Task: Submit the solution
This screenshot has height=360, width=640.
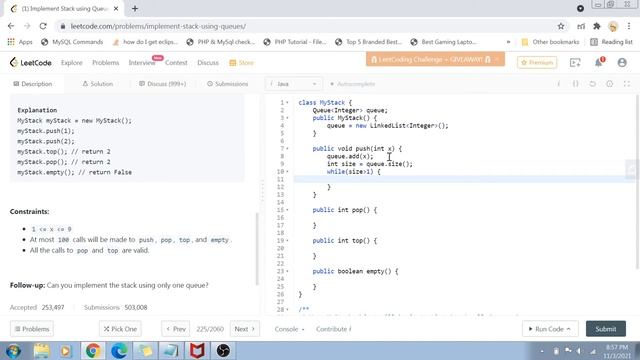Action: click(606, 329)
